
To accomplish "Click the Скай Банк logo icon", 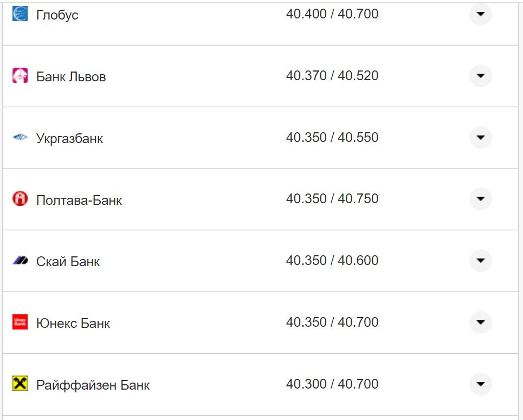I will pyautogui.click(x=20, y=261).
